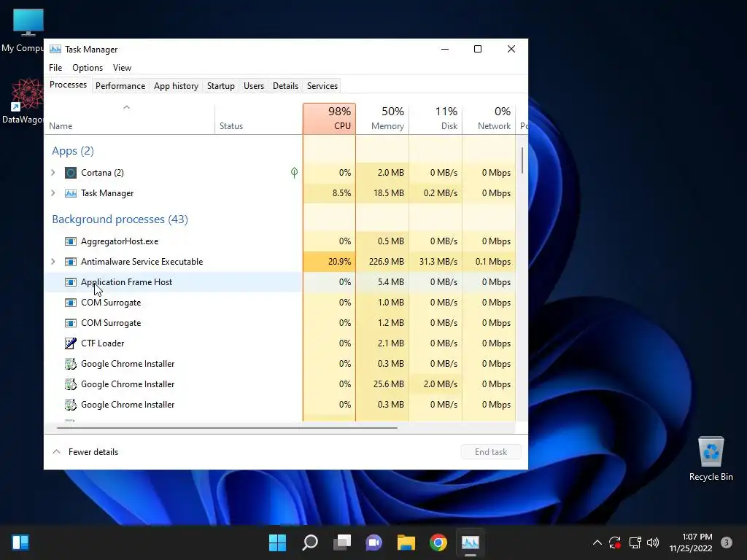Show hidden tray icons chevron
Viewport: 747px width, 560px height.
(597, 542)
